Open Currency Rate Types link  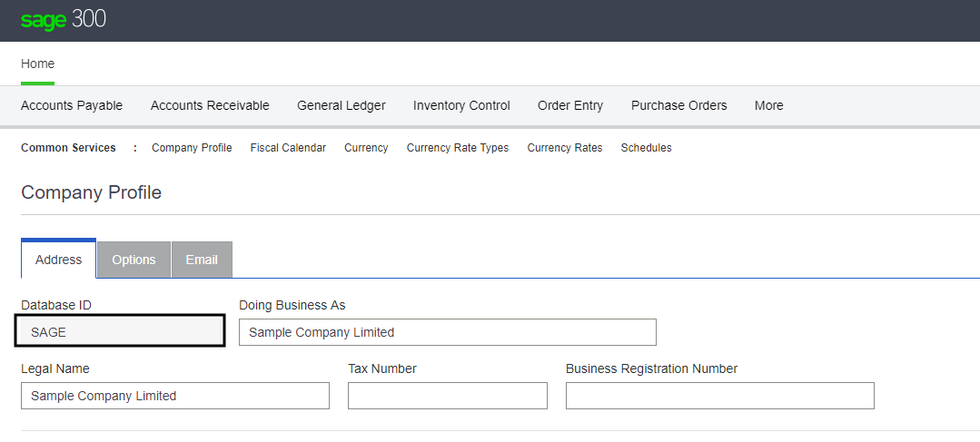click(458, 148)
